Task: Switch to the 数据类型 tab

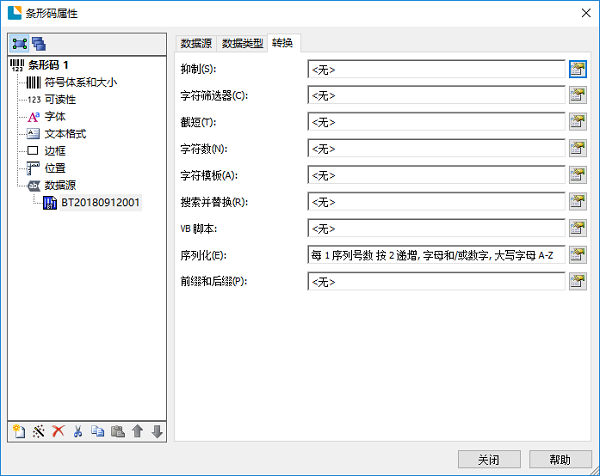Action: pos(242,43)
